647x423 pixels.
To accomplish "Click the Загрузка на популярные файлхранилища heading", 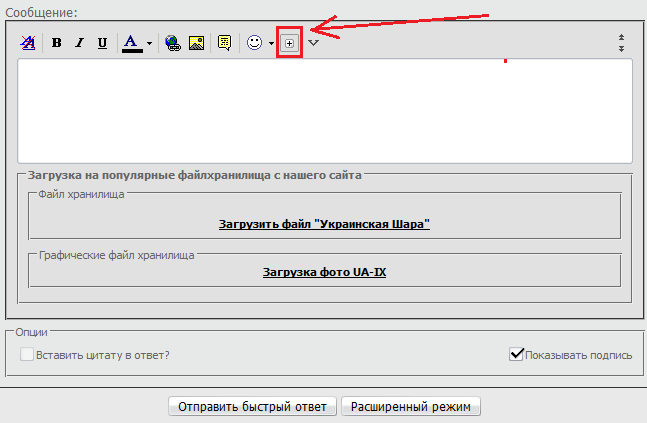I will pyautogui.click(x=194, y=175).
